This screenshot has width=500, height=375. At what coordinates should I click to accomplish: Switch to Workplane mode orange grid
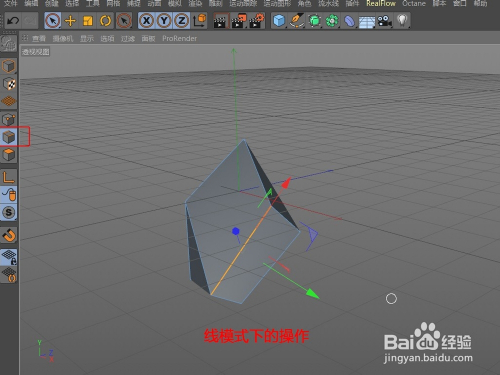pyautogui.click(x=9, y=101)
